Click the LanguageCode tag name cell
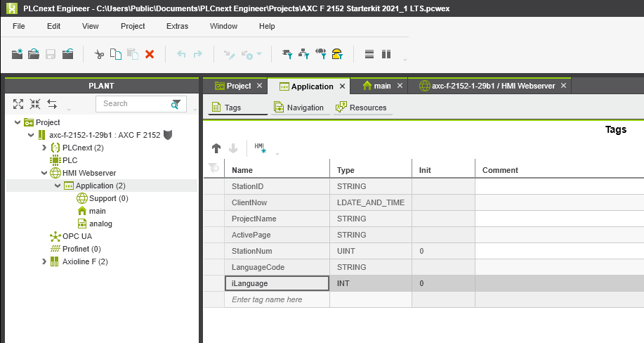This screenshot has width=644, height=343. point(277,267)
